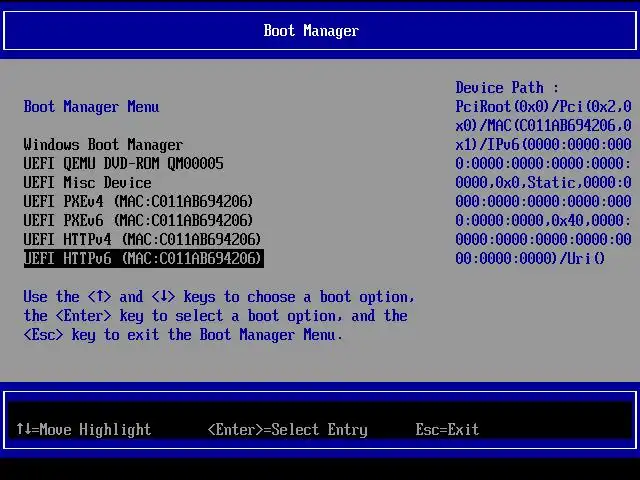Click the x0)/MAC(C011AB694206,0 path line

[543, 126]
